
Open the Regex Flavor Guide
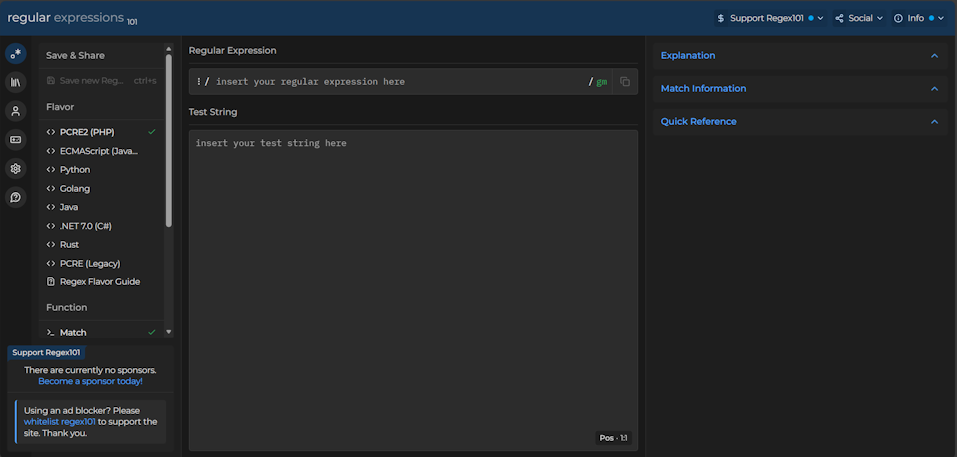[101, 282]
